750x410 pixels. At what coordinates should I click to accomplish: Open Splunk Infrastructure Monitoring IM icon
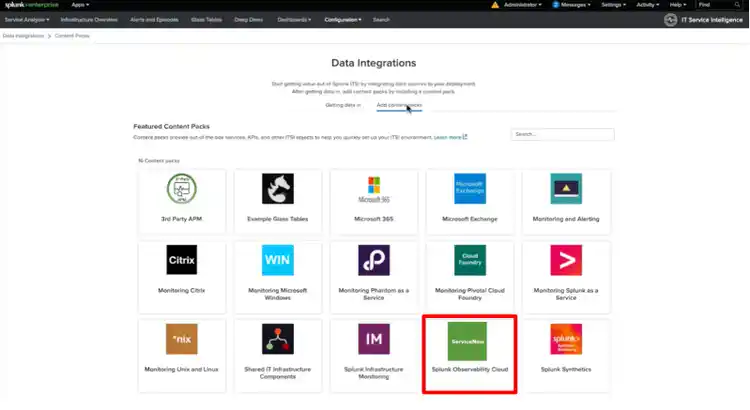coord(373,339)
